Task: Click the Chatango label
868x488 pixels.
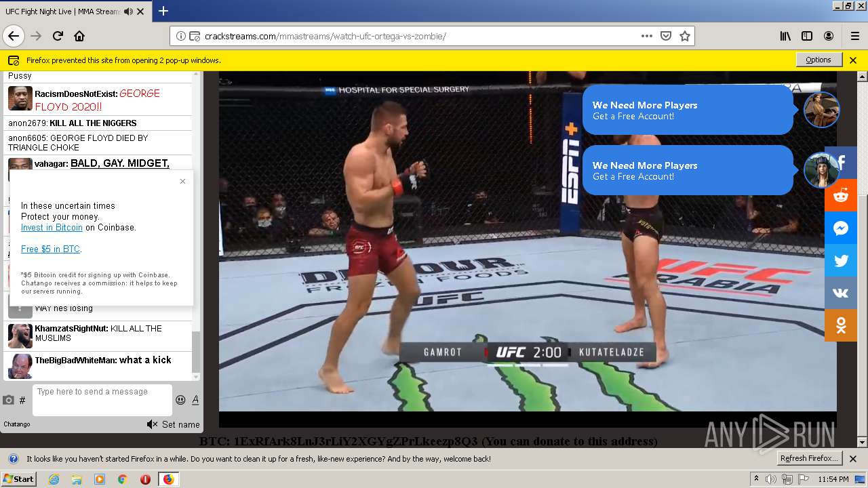Action: [17, 424]
